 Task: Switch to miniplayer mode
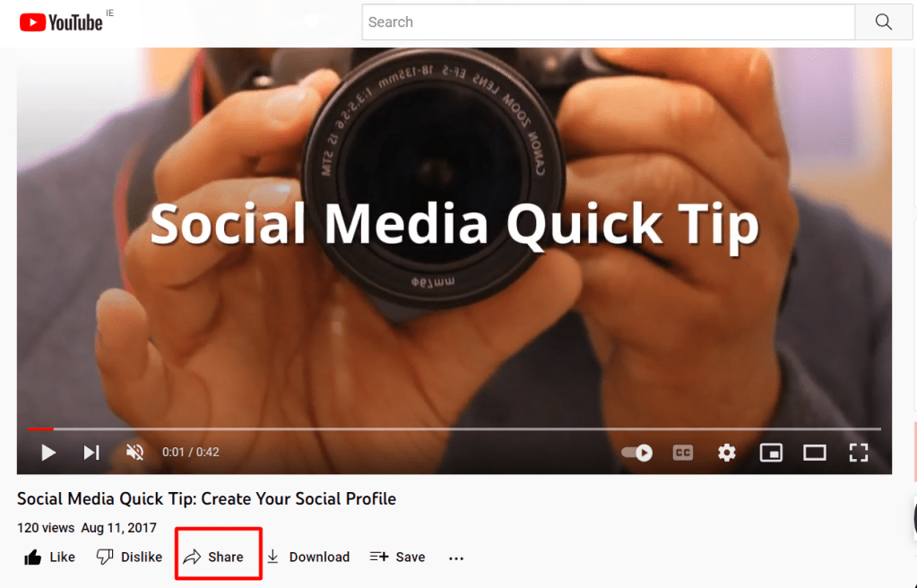[x=771, y=453]
